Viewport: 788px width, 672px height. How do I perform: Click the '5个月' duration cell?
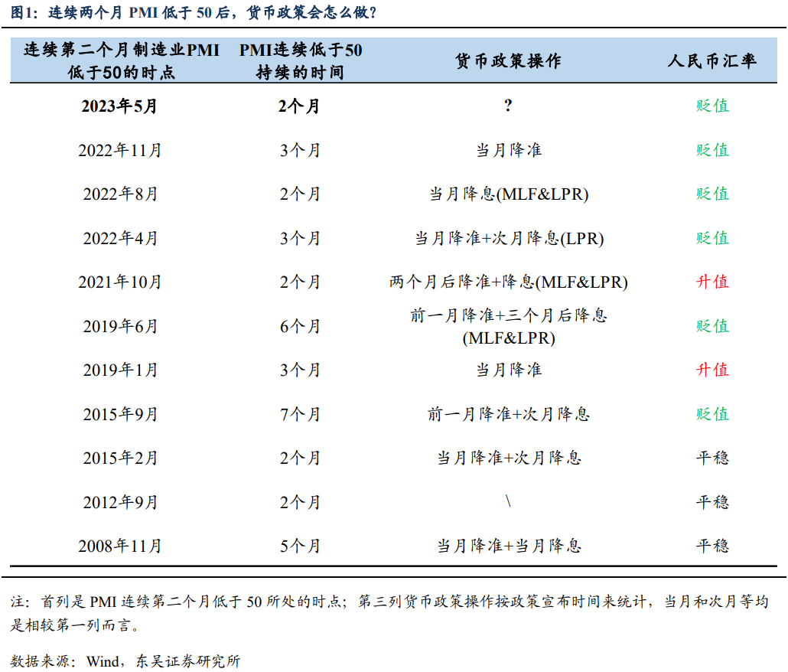pyautogui.click(x=300, y=546)
